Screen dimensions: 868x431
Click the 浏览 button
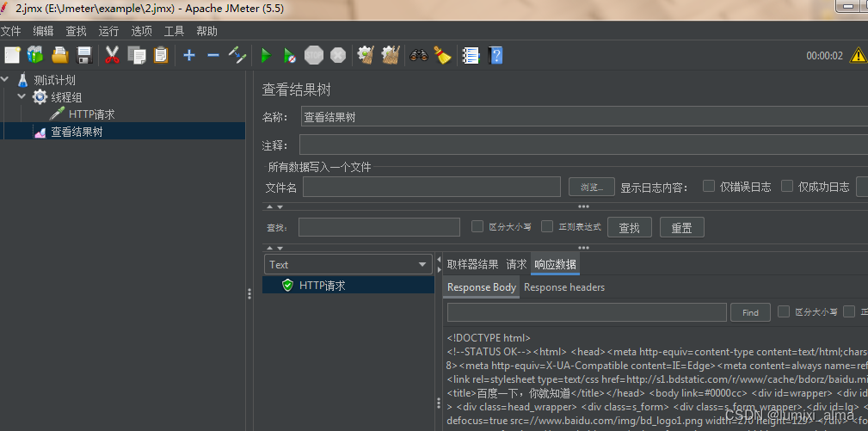pos(592,187)
